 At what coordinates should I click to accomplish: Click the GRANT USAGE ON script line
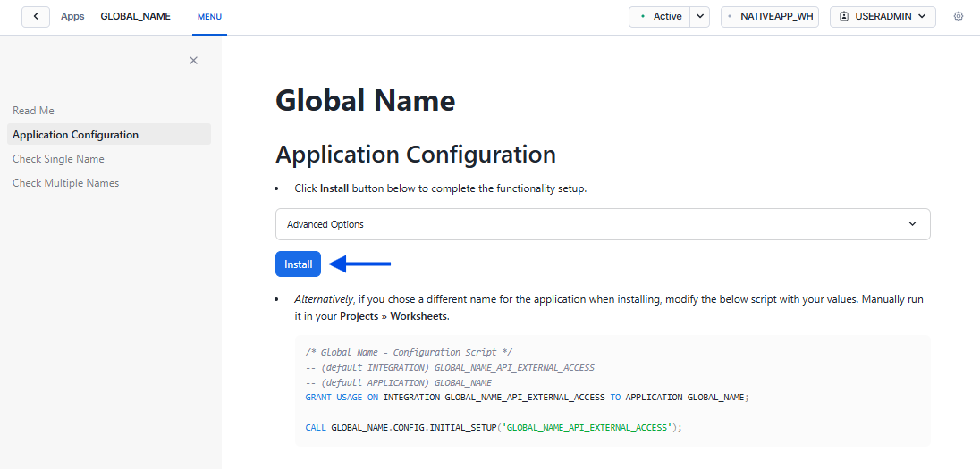click(x=527, y=398)
